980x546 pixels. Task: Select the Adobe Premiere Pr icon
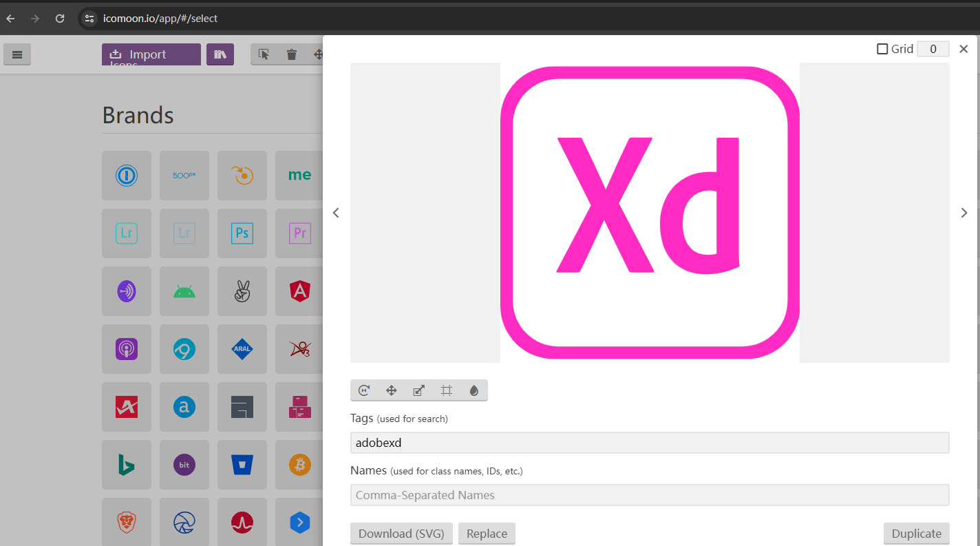[x=299, y=233]
